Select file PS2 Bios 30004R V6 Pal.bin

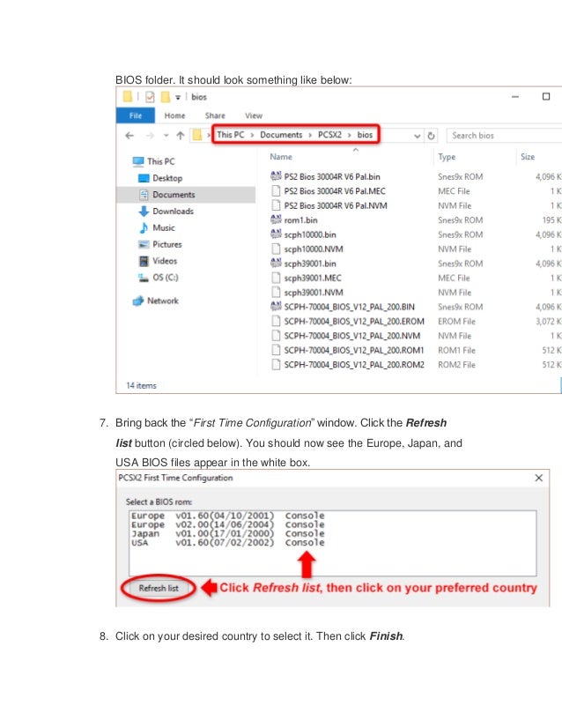tap(332, 177)
